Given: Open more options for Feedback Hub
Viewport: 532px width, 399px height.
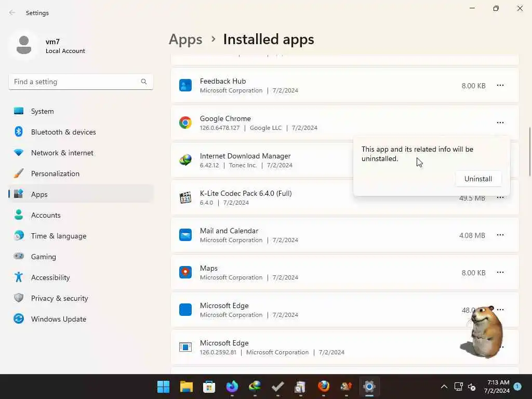Looking at the screenshot, I should [x=500, y=86].
